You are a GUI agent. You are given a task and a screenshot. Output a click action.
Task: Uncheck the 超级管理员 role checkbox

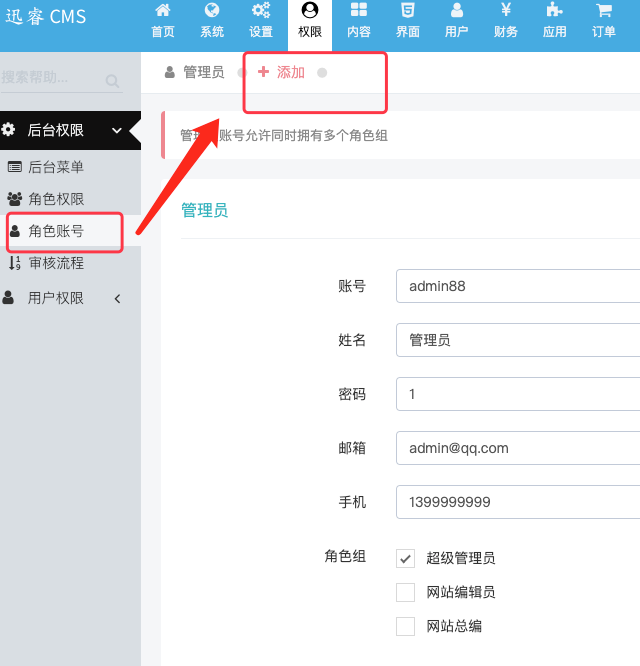click(x=405, y=558)
